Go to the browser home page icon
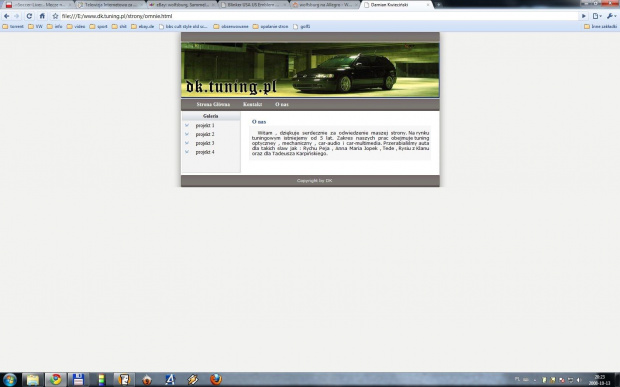This screenshot has height=387, width=620. [x=42, y=16]
